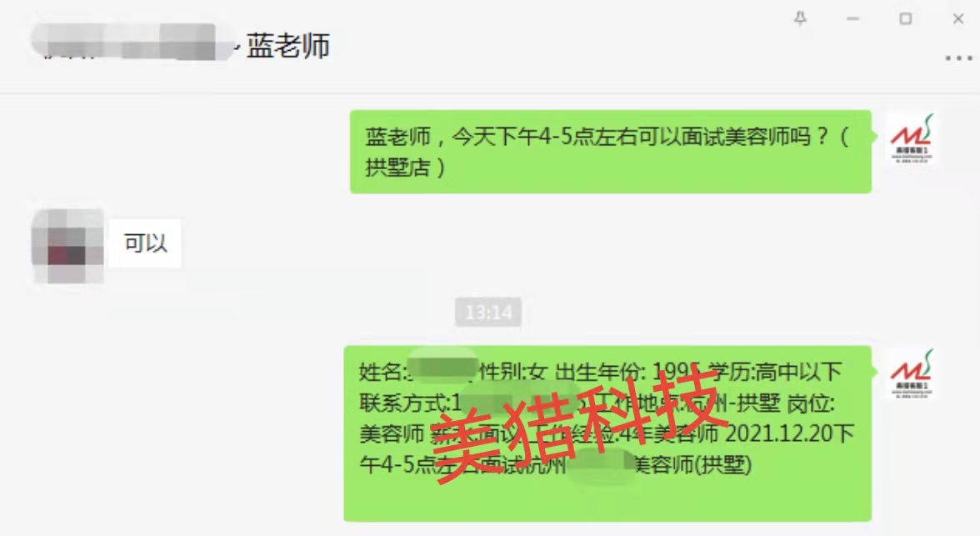
Task: Select the reply bubble saying 可以
Action: pyautogui.click(x=145, y=243)
